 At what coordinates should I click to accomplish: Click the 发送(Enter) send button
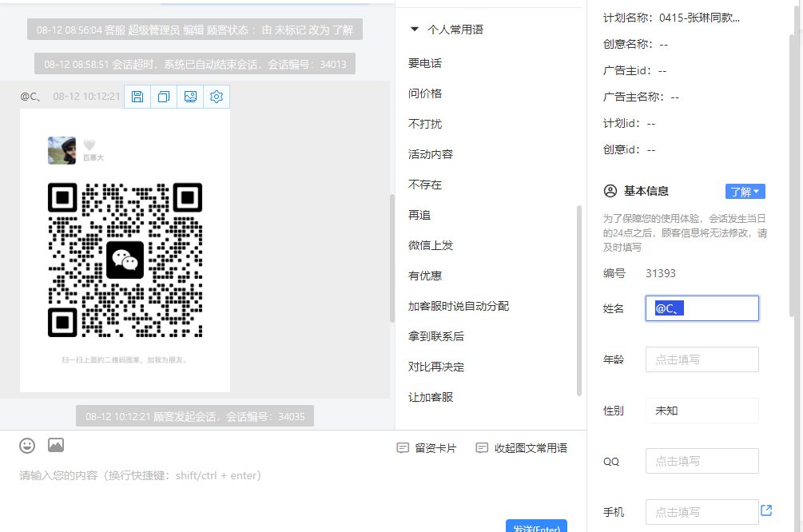coord(536,526)
